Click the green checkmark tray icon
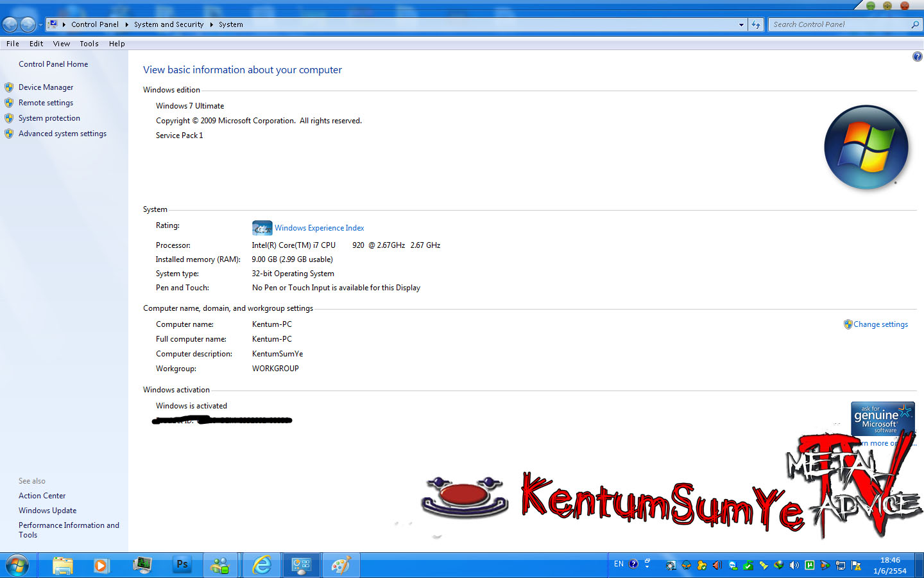The width and height of the screenshot is (924, 578). pos(748,565)
